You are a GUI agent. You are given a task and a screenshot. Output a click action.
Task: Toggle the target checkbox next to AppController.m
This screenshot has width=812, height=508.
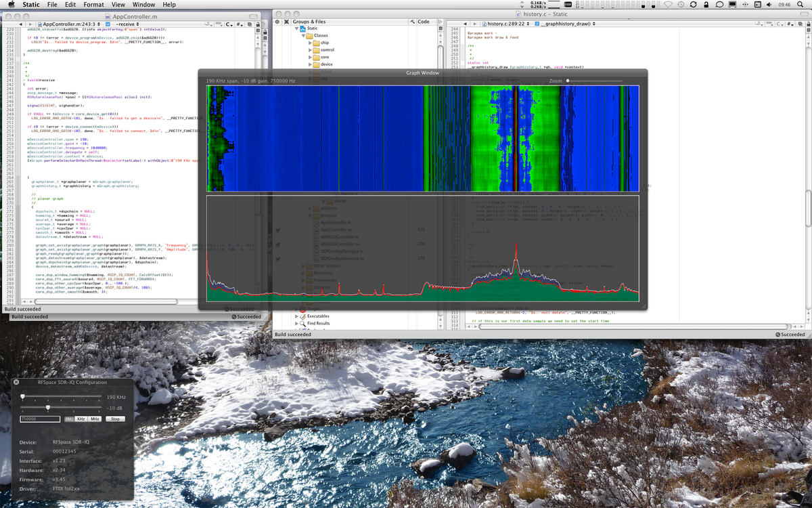[x=277, y=230]
